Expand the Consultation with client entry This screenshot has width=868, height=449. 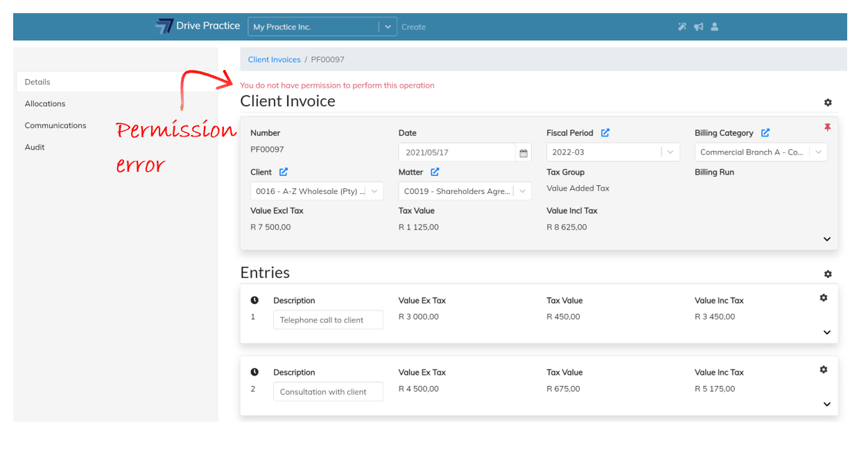[x=827, y=405]
